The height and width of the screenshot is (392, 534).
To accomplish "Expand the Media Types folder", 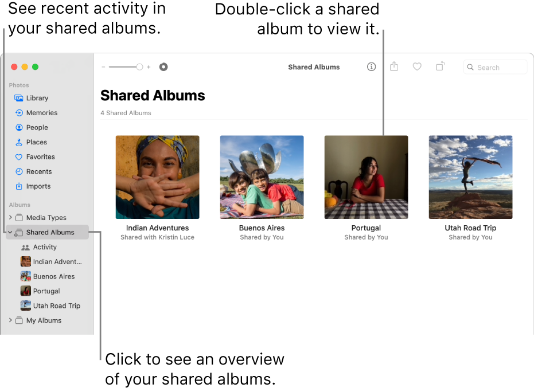I will click(x=10, y=218).
